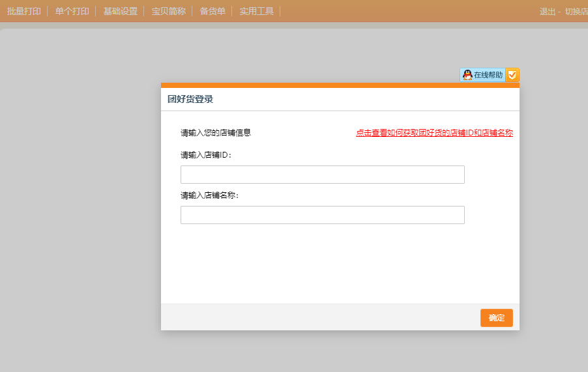The image size is (588, 372).
Task: Open the red link on getting 店铺ID
Action: 434,133
